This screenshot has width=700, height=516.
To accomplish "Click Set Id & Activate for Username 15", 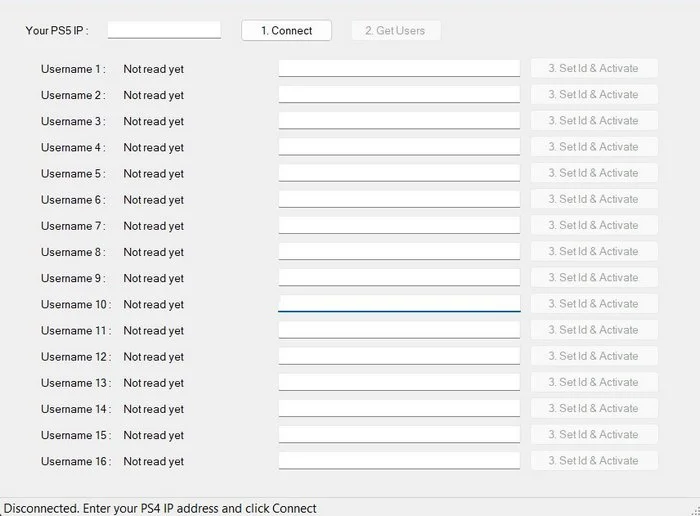I will 593,434.
